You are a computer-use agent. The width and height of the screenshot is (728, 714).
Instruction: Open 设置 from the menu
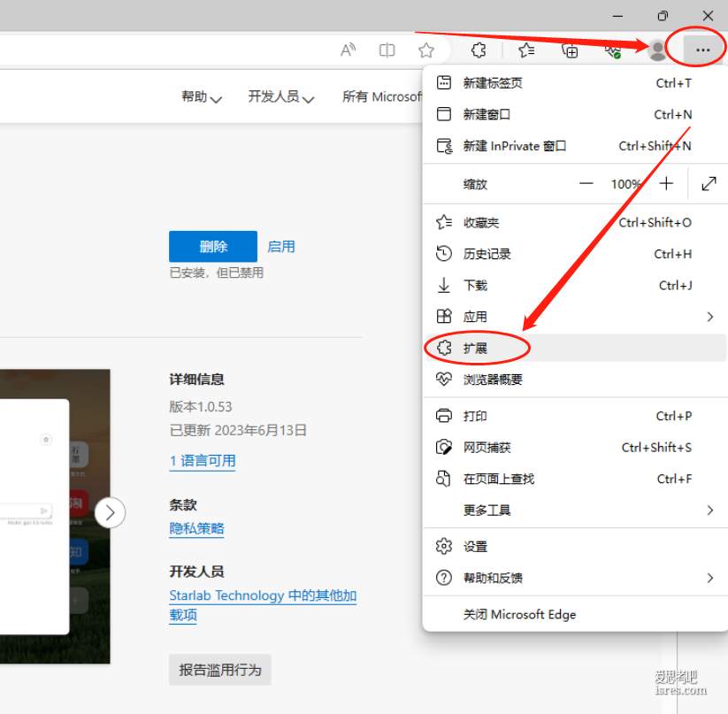point(575,547)
